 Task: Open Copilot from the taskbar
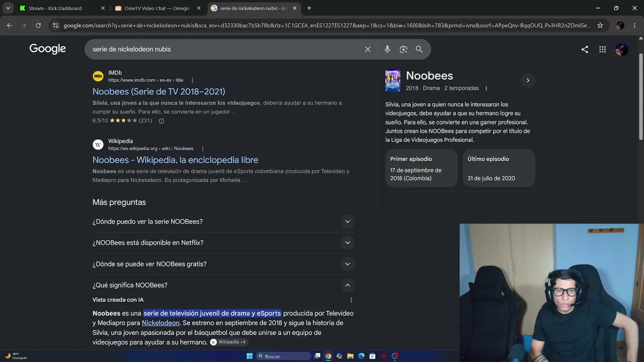tap(339, 356)
